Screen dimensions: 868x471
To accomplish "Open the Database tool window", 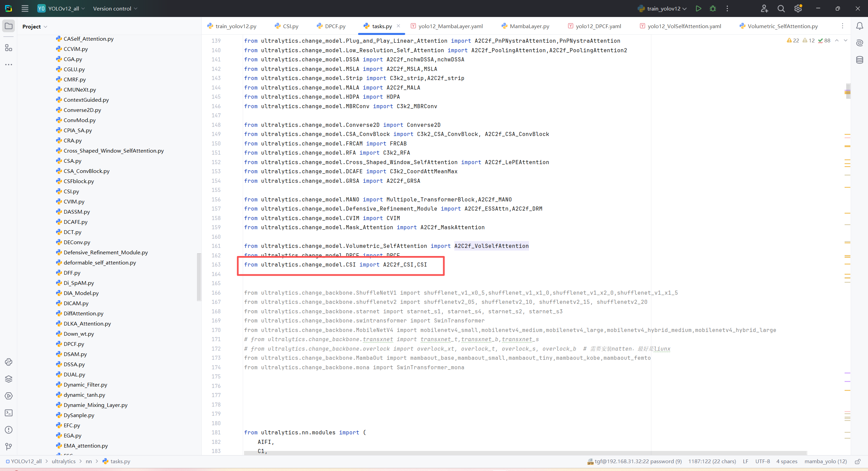I will click(x=860, y=60).
